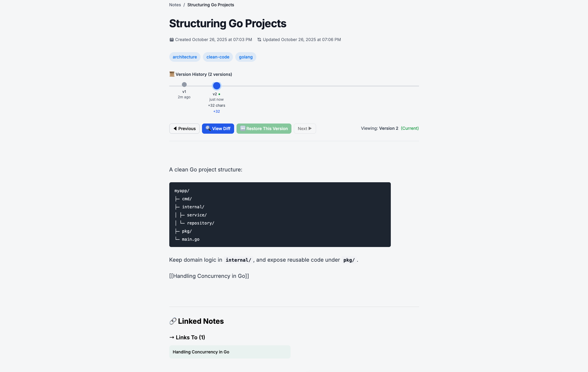Click the chain link icon beside Linked Notes

(173, 321)
